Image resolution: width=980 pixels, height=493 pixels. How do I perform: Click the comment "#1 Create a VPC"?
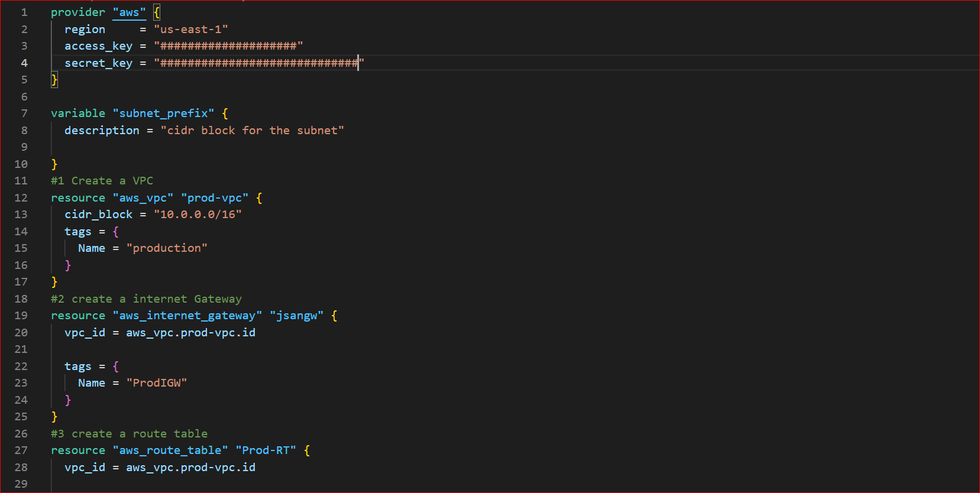click(102, 181)
